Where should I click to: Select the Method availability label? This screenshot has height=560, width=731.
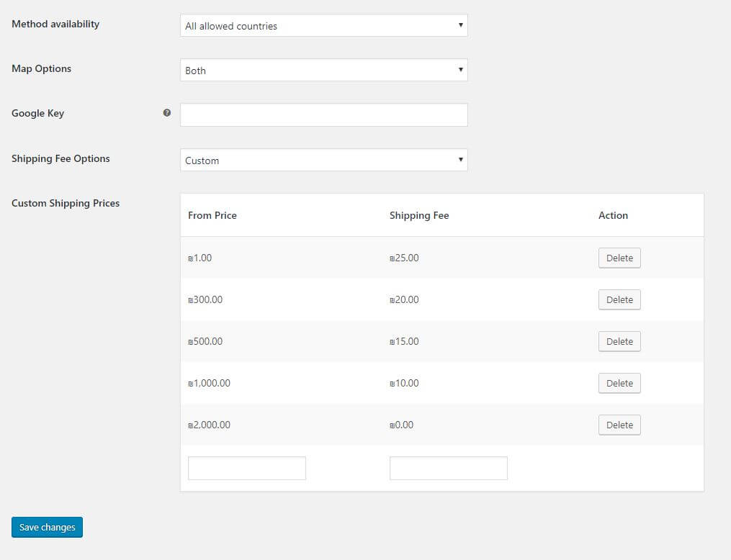pyautogui.click(x=55, y=24)
